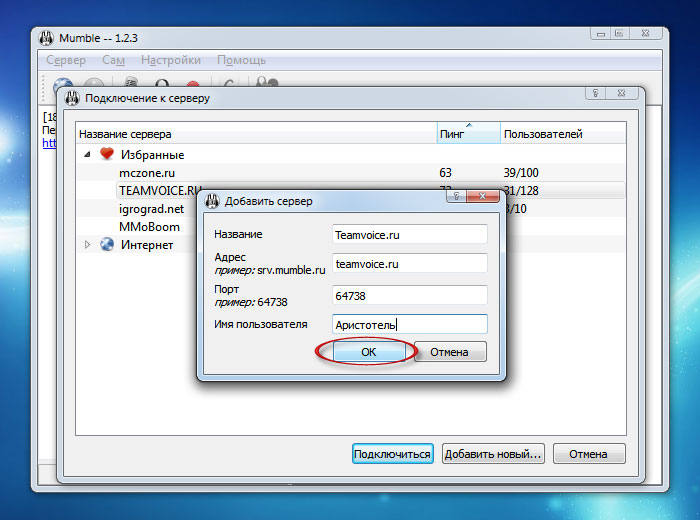The height and width of the screenshot is (520, 700).
Task: Click help button in Подключение к серверу titlebar
Action: coord(596,93)
